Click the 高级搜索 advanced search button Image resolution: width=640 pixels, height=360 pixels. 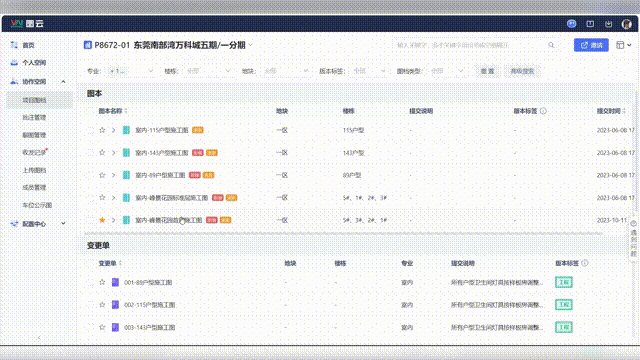click(522, 71)
